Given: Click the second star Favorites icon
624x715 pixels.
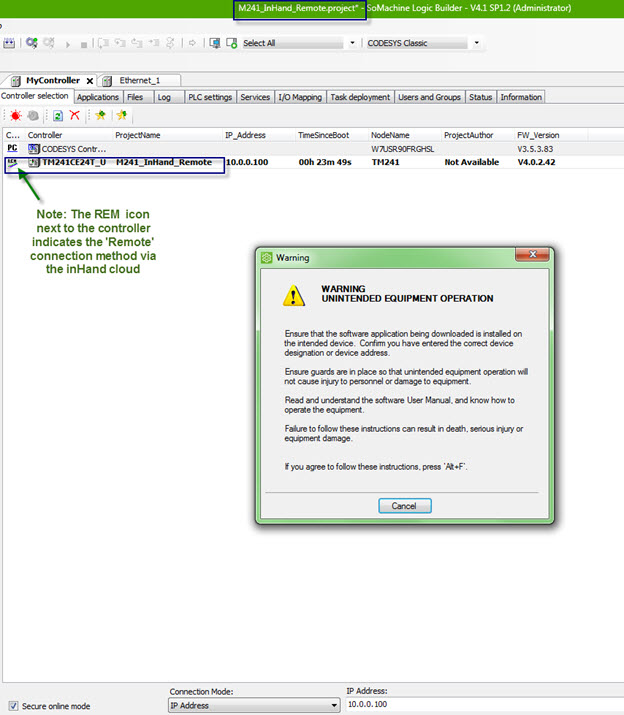Looking at the screenshot, I should [x=121, y=115].
